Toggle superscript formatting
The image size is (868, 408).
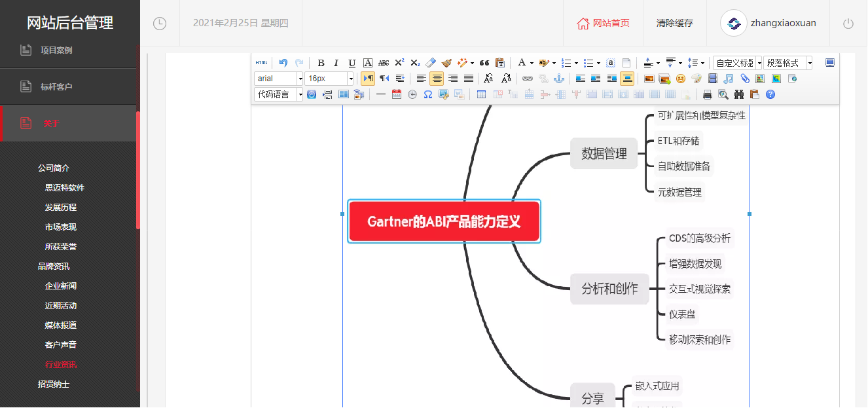(x=399, y=63)
